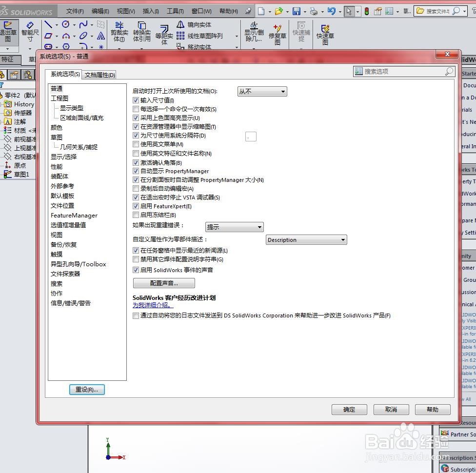The height and width of the screenshot is (473, 476).
Task: Click the Offset Entities tool
Action: pyautogui.click(x=164, y=35)
